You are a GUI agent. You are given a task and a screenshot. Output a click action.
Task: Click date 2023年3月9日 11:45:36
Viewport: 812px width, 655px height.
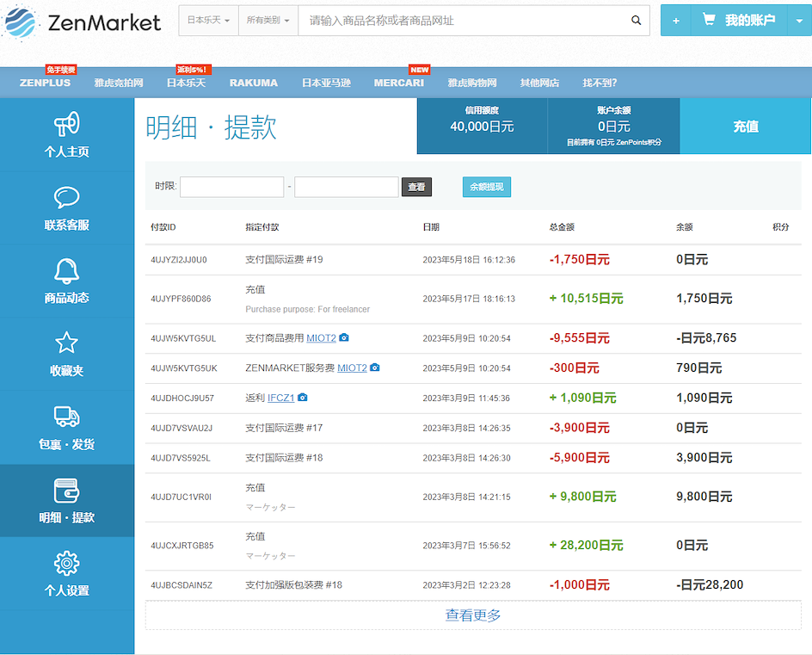[x=466, y=398]
